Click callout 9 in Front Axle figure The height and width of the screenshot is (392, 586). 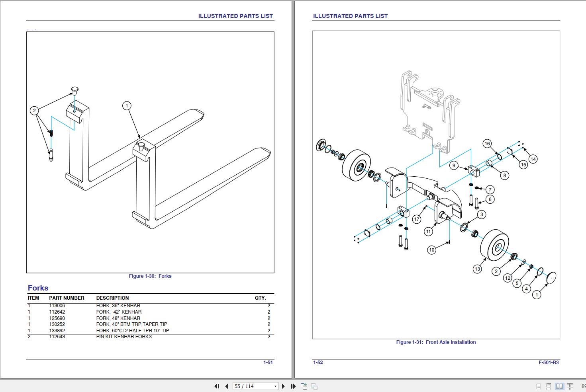[454, 166]
